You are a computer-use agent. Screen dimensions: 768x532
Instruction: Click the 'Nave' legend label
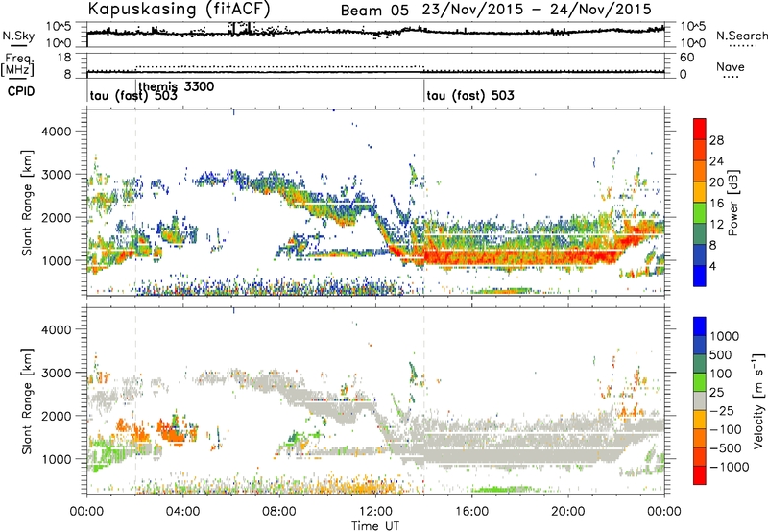(x=731, y=67)
